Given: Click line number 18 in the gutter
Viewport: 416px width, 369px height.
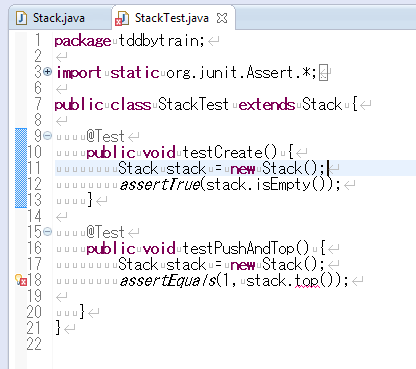Looking at the screenshot, I should point(34,280).
